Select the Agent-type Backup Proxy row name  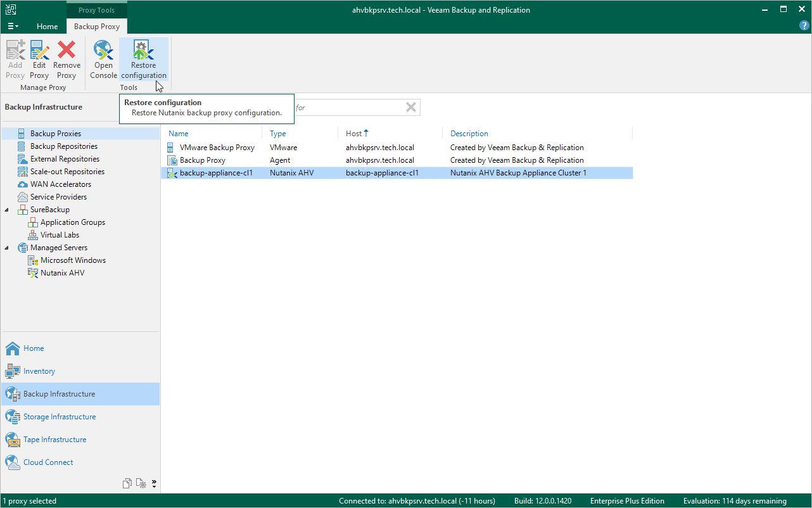click(203, 160)
